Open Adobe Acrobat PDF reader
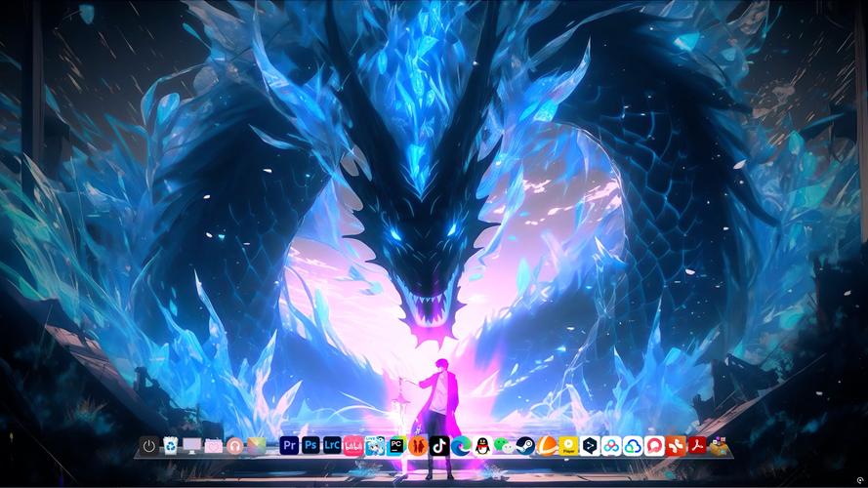The image size is (868, 488). click(x=697, y=445)
